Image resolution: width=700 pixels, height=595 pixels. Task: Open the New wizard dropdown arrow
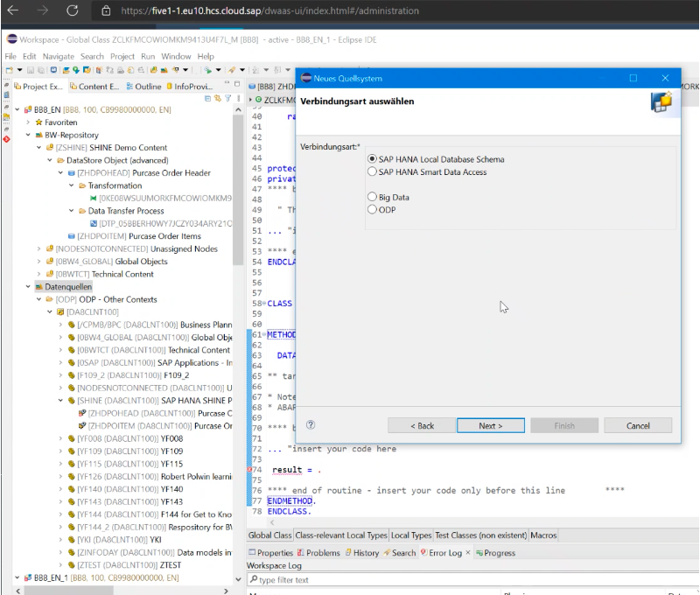[x=19, y=70]
